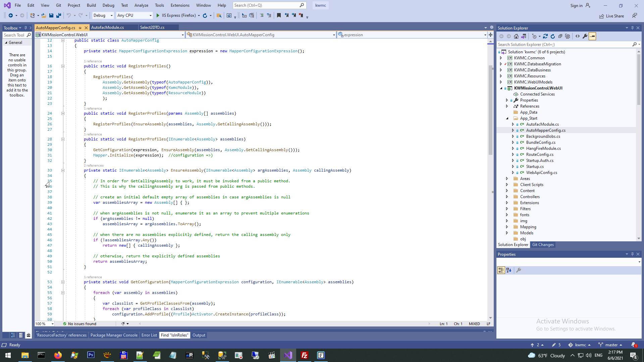Viewport: 644px width, 362px height.
Task: Start debugging with IIS Express play button
Action: pos(158,15)
